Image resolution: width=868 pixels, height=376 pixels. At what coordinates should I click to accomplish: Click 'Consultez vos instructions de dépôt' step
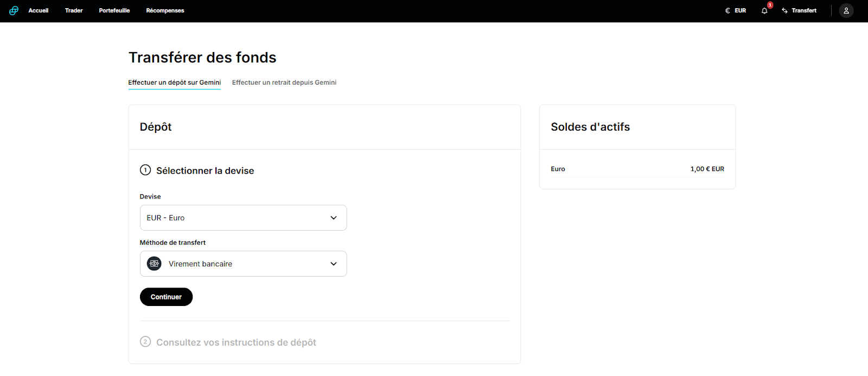coord(236,342)
